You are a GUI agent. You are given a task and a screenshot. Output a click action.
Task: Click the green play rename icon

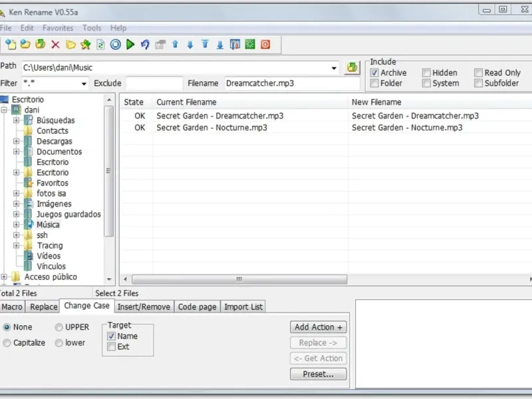[130, 45]
